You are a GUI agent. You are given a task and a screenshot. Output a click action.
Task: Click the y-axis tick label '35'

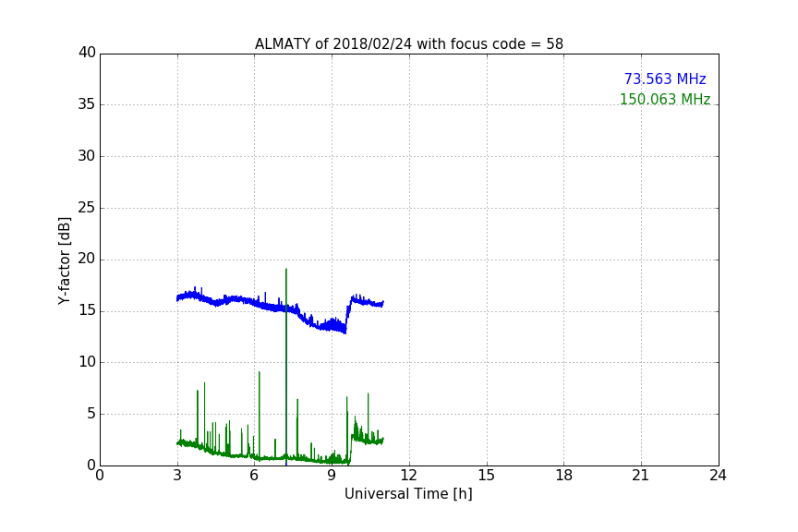(87, 104)
